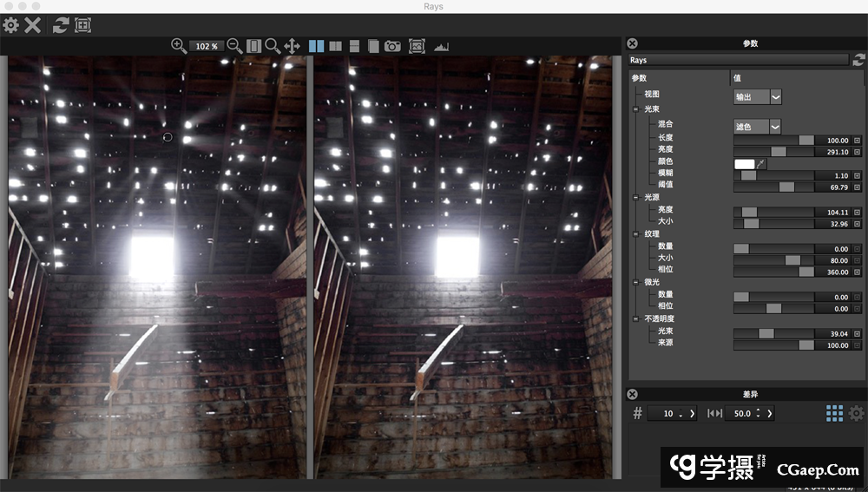Open the 混合 blend mode dropdown
This screenshot has height=492, width=868.
[x=758, y=127]
